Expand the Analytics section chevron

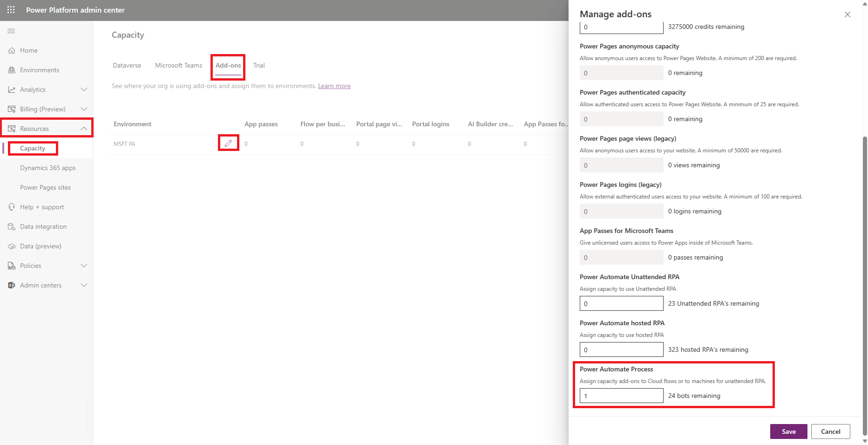84,89
